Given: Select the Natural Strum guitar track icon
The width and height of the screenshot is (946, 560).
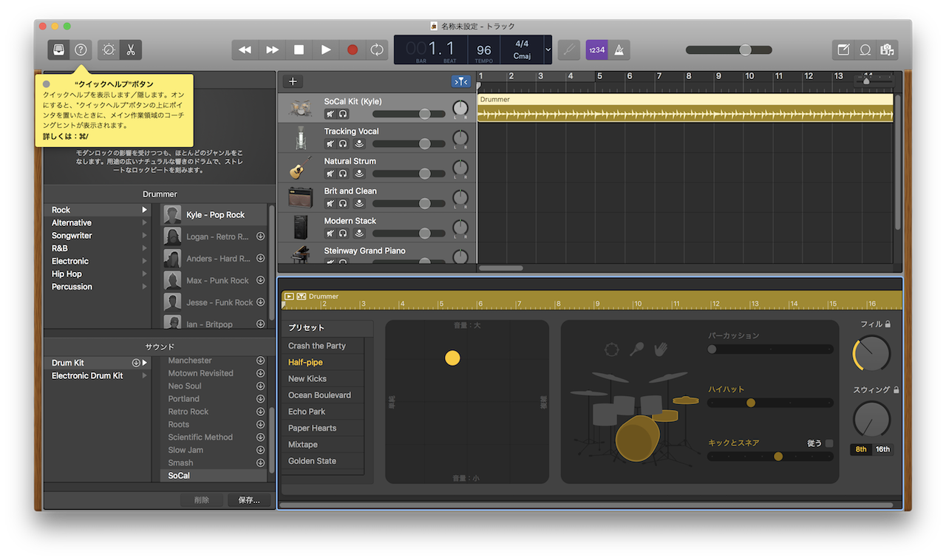Looking at the screenshot, I should pyautogui.click(x=300, y=168).
